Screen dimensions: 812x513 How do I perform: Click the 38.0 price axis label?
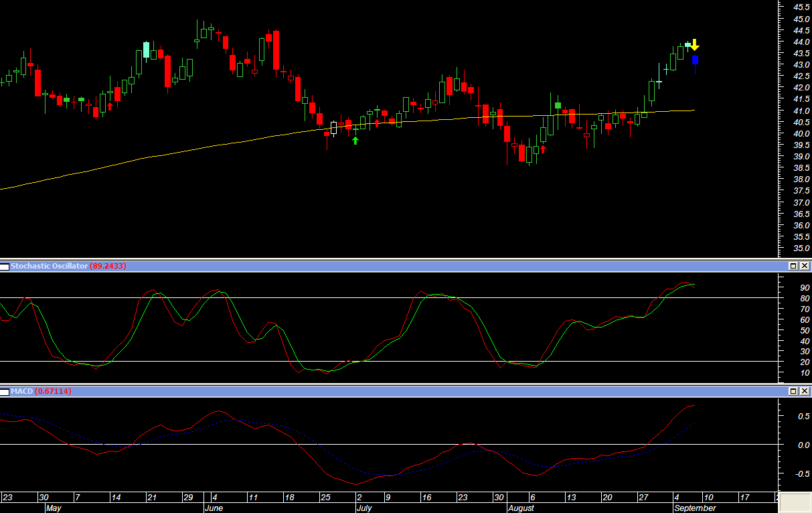coord(801,179)
